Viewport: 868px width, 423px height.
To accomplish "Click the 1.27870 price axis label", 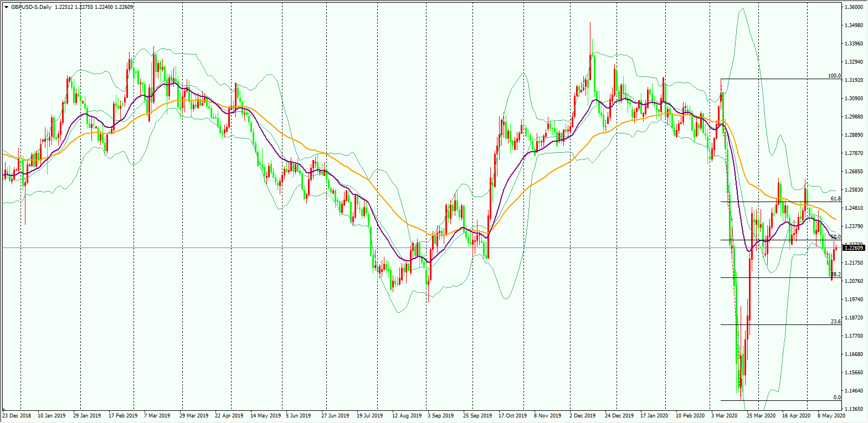I will [x=854, y=153].
